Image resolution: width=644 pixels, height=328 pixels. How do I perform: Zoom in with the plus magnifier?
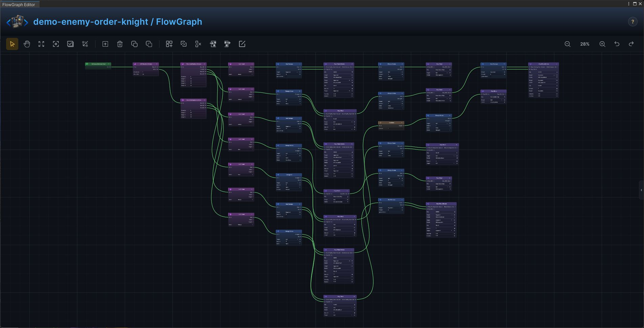tap(602, 44)
